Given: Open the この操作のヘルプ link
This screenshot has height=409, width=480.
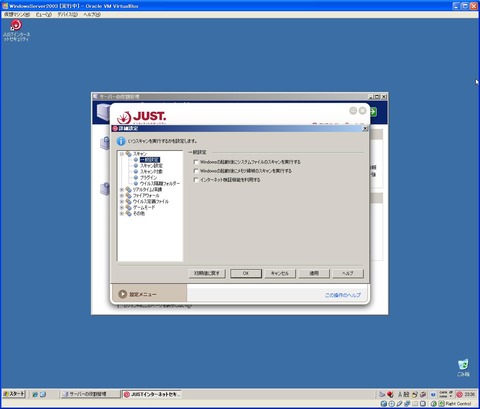Looking at the screenshot, I should pyautogui.click(x=343, y=295).
